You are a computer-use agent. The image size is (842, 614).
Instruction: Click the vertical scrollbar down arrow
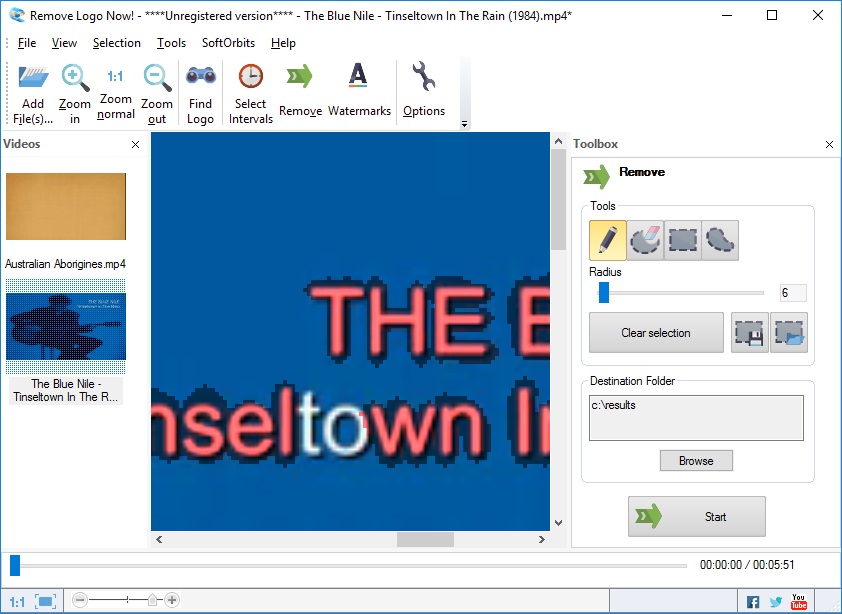558,523
